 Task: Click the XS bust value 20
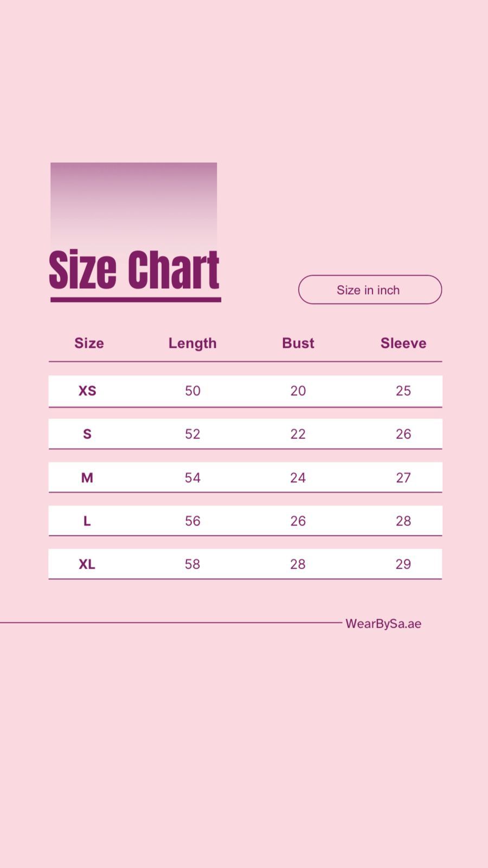298,391
